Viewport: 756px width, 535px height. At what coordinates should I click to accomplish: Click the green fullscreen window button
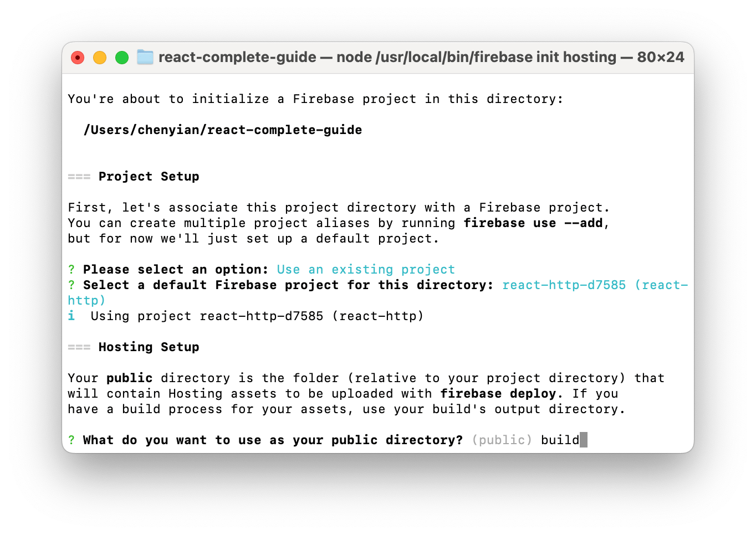coord(122,58)
